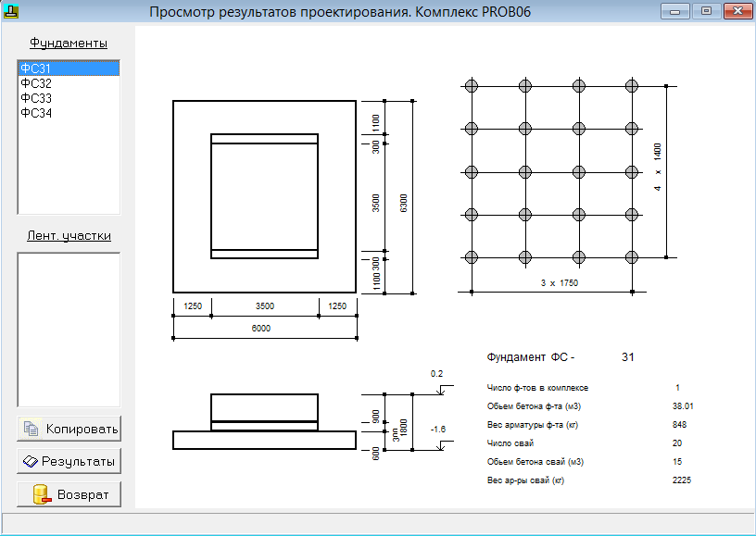Click the 6300 overall height dimension
756x536 pixels.
pos(404,203)
